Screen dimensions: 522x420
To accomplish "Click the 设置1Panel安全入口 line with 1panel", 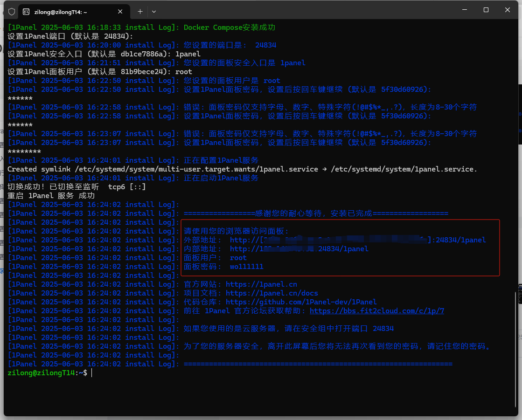I will tap(104, 54).
